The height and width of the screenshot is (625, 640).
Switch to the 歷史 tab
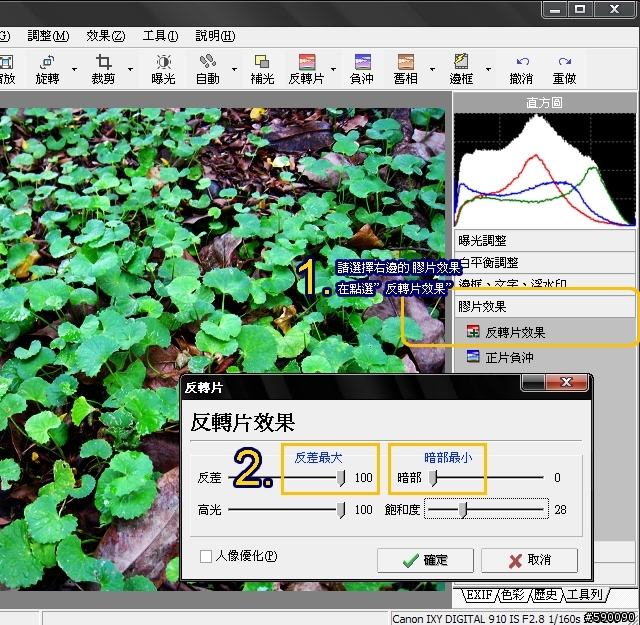pyautogui.click(x=546, y=595)
